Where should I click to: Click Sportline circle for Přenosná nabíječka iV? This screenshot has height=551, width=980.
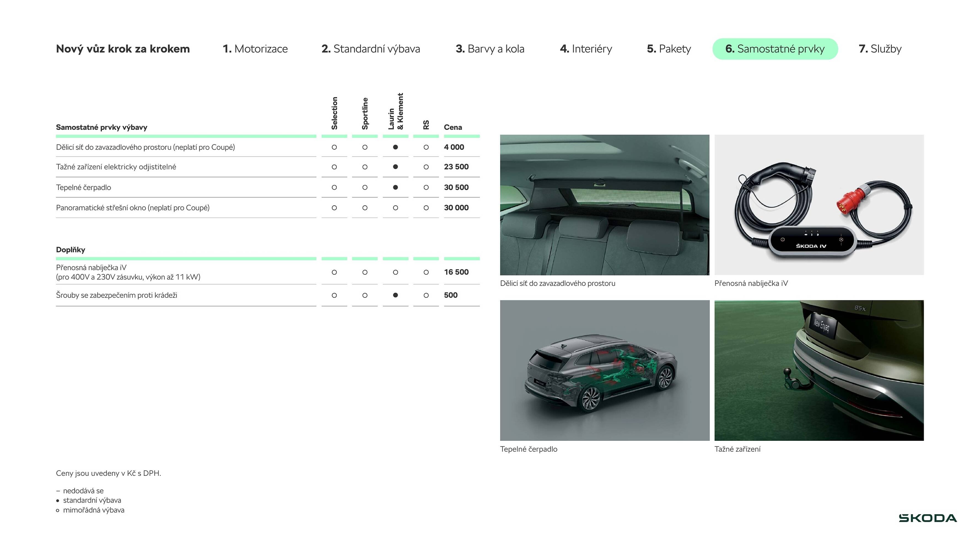click(365, 272)
